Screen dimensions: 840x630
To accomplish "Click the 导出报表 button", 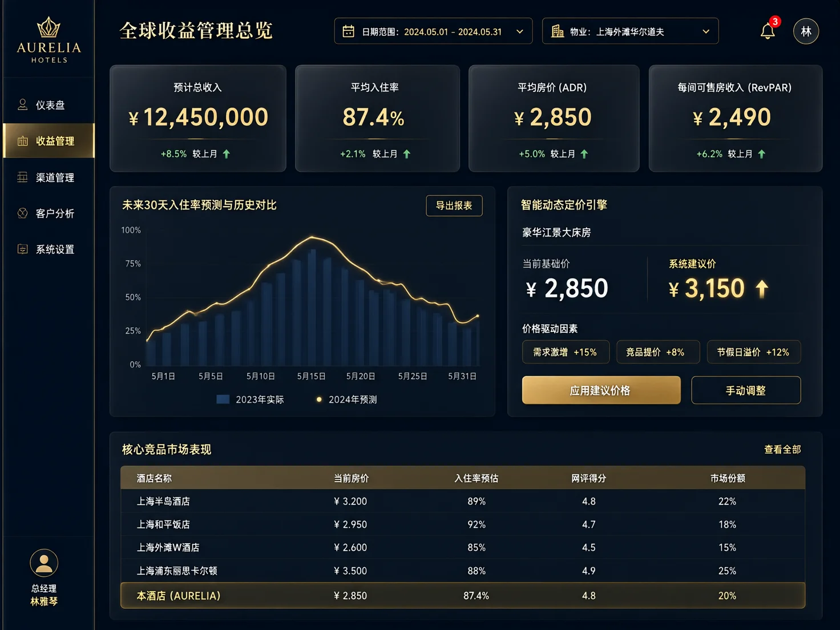I will click(454, 205).
